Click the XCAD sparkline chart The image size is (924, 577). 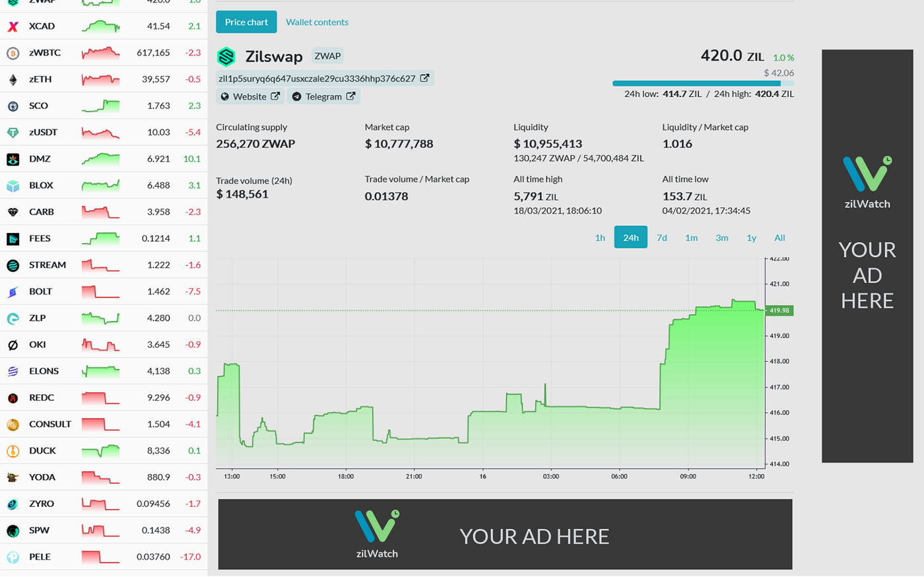[x=100, y=26]
